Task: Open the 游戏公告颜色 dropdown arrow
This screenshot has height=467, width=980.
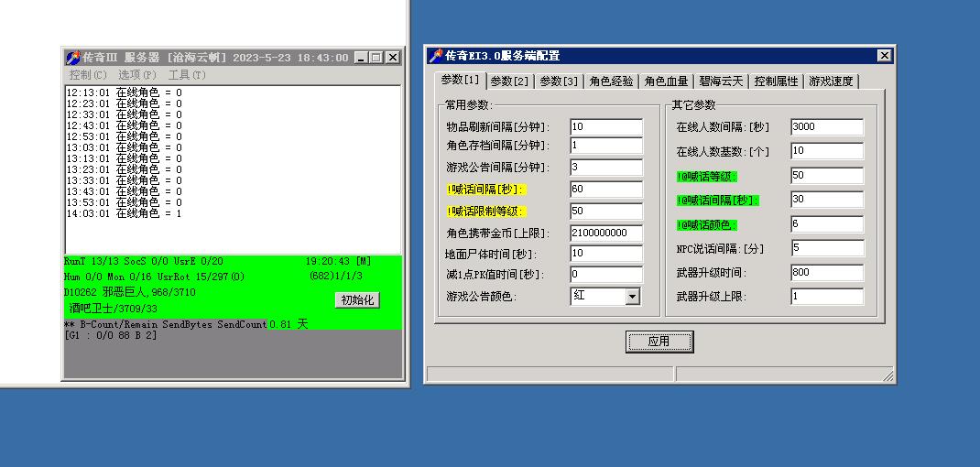Action: (632, 297)
